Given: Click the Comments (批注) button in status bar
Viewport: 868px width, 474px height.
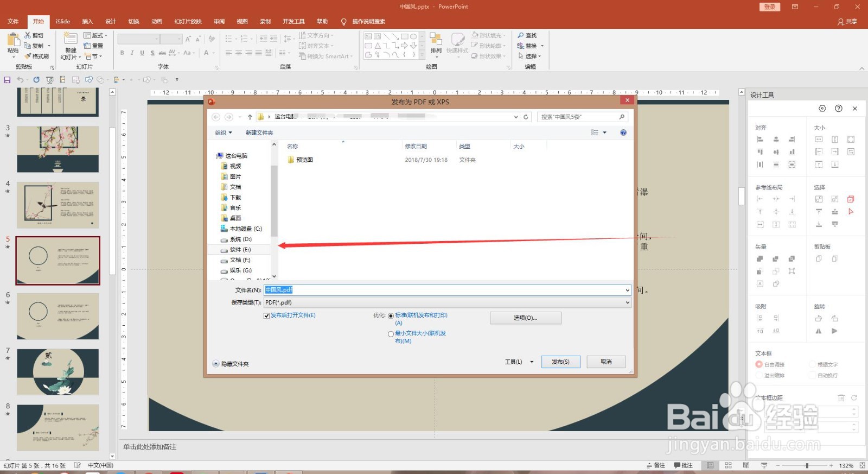Looking at the screenshot, I should click(x=684, y=465).
